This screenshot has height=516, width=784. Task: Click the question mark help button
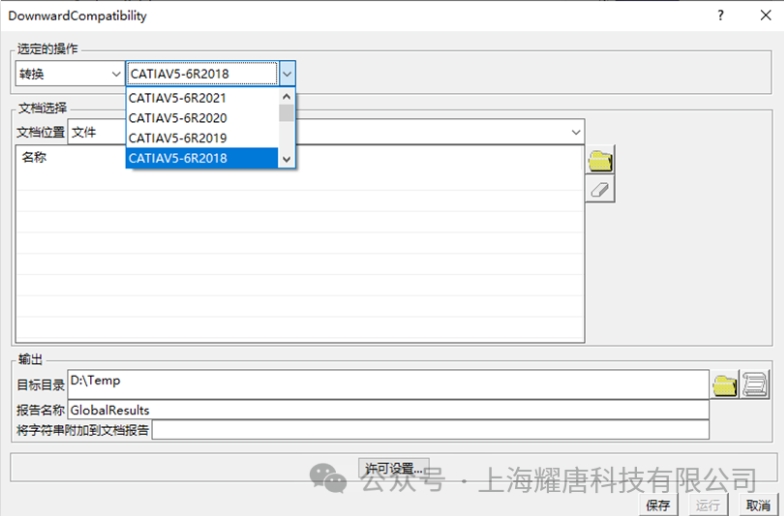[x=720, y=16]
